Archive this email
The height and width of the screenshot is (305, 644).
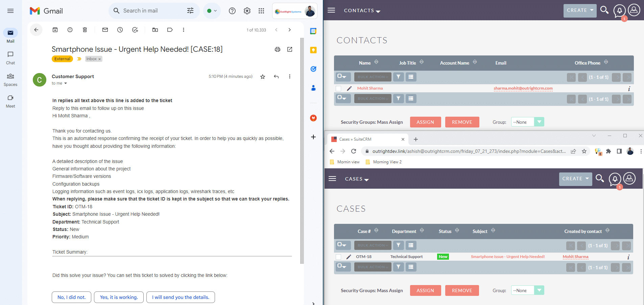pyautogui.click(x=55, y=30)
